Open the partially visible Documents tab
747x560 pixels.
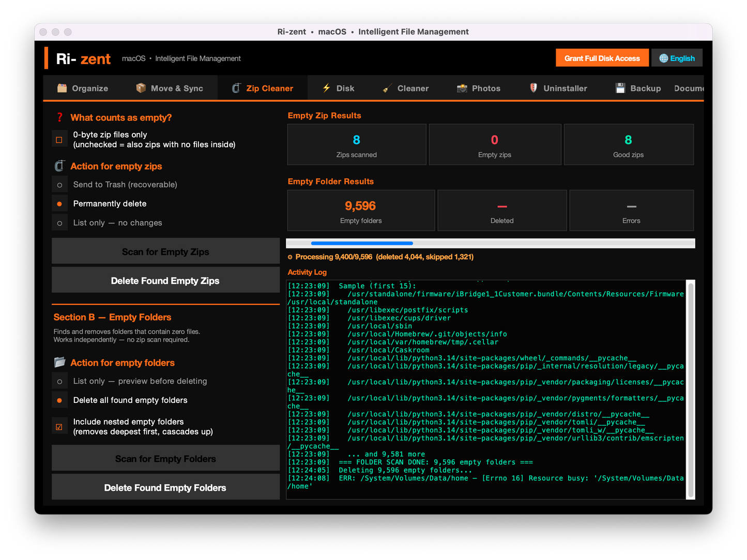point(689,88)
